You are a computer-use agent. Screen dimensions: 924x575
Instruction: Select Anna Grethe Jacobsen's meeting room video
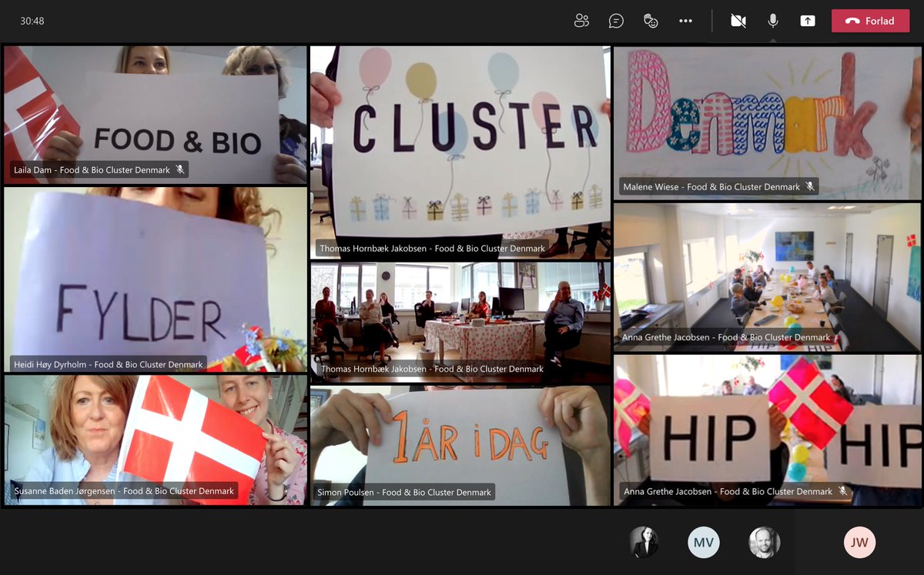coord(767,276)
